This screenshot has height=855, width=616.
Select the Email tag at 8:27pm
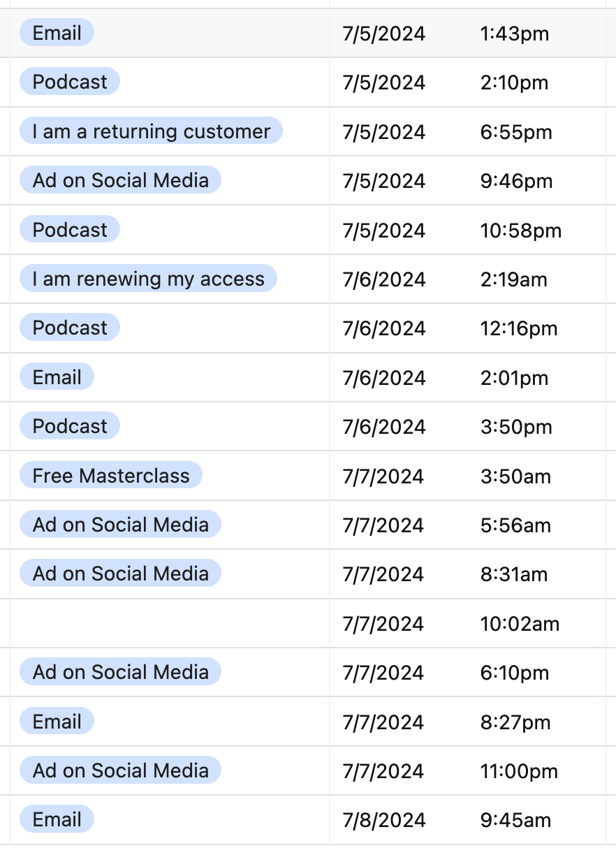click(x=57, y=722)
